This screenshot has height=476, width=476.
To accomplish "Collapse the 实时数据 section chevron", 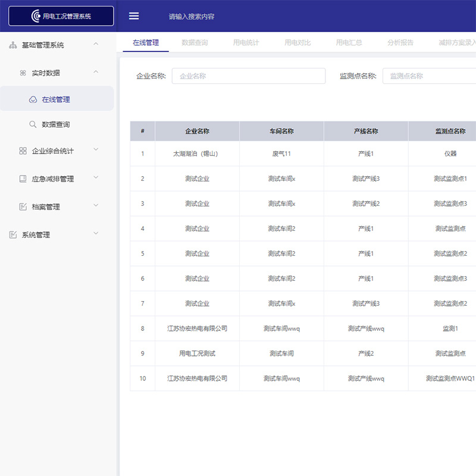I will point(96,72).
